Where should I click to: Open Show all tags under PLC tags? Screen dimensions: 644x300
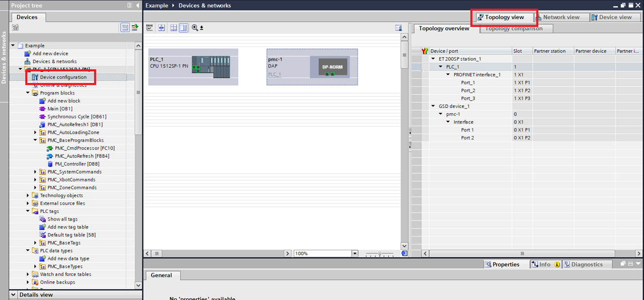coord(62,219)
